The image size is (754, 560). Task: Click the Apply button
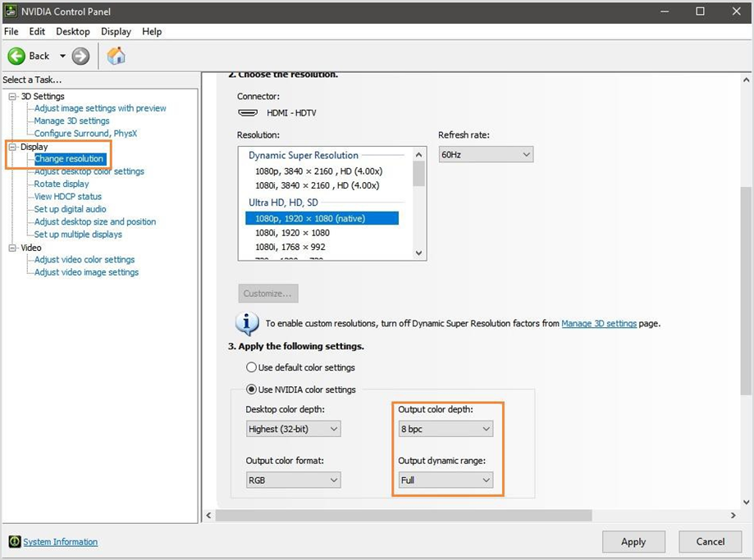pyautogui.click(x=633, y=542)
